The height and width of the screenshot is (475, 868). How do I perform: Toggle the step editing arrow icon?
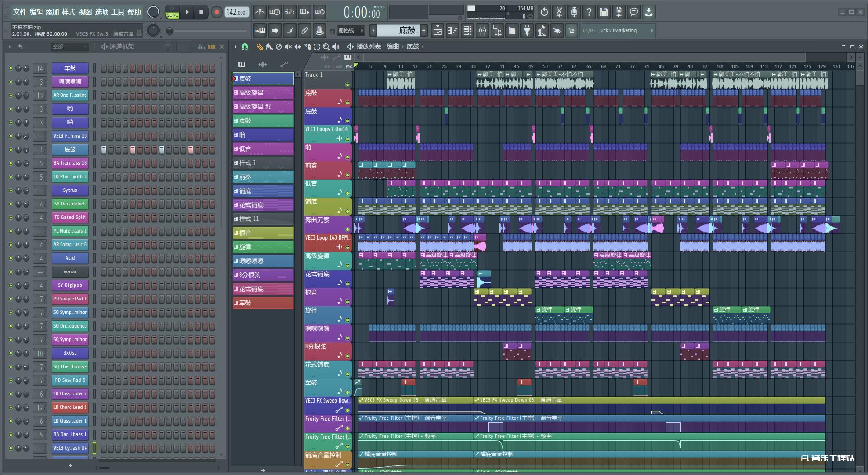pyautogui.click(x=275, y=30)
